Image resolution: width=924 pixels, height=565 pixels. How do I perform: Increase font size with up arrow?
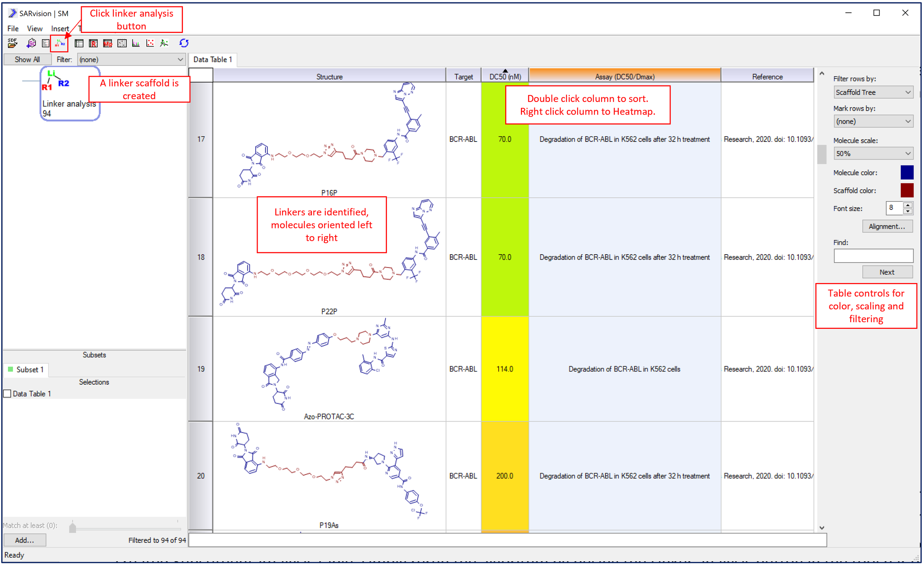coord(907,205)
